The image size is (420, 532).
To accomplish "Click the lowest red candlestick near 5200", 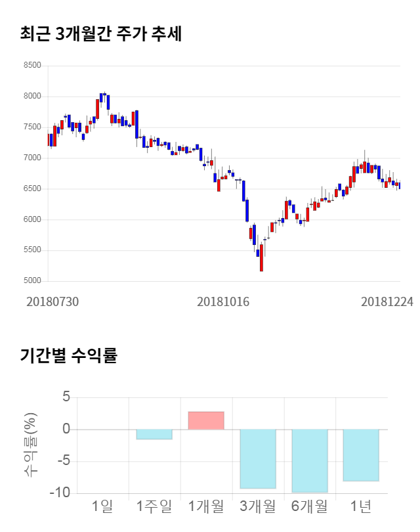I will coord(261,257).
